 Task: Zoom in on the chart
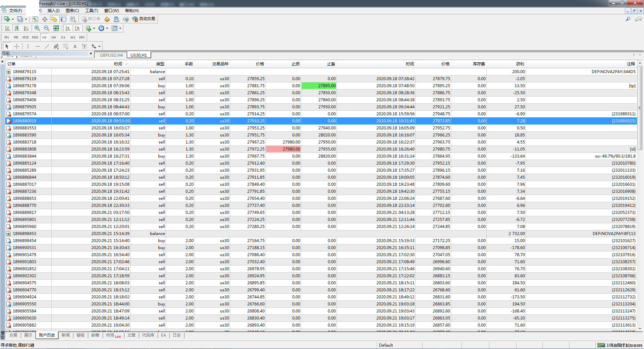(x=37, y=28)
